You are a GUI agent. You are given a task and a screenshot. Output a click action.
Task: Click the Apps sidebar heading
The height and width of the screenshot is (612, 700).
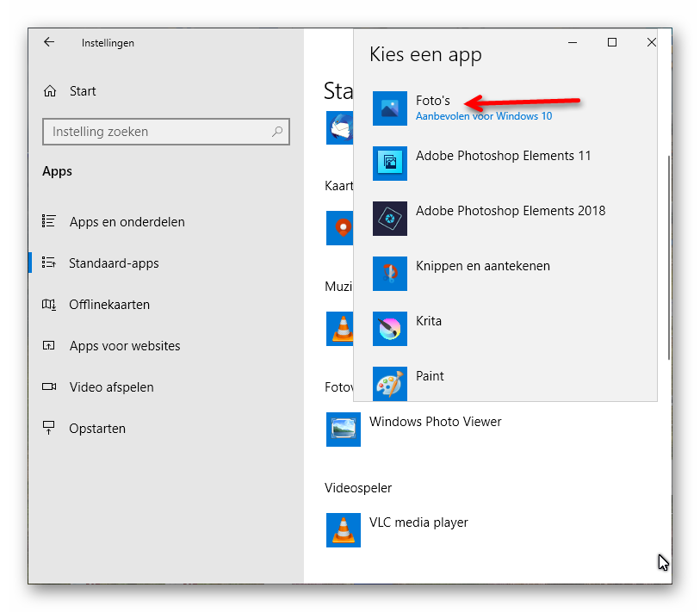tap(57, 171)
